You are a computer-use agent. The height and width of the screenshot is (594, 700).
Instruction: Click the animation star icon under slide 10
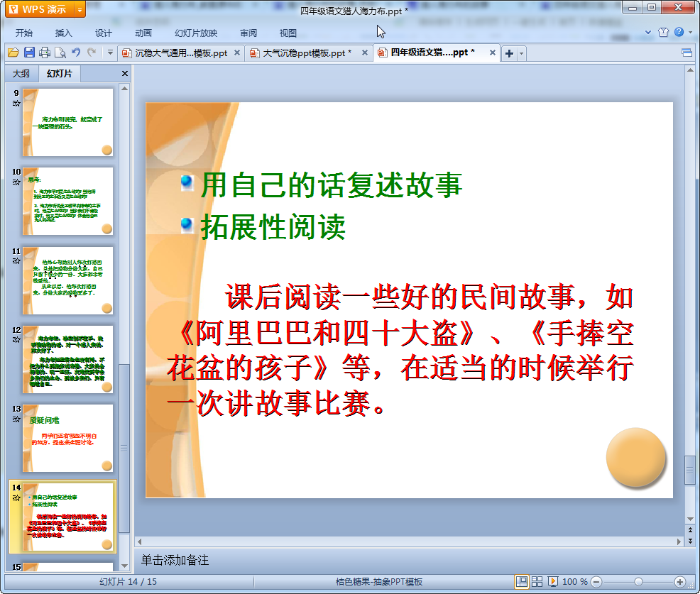tap(16, 182)
